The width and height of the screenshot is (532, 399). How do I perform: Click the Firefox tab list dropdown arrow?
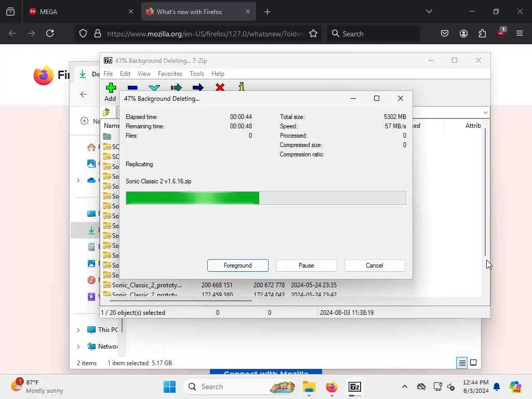(x=429, y=11)
